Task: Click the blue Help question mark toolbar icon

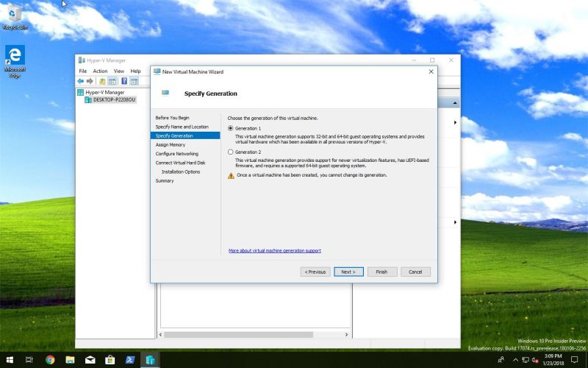Action: [x=124, y=81]
